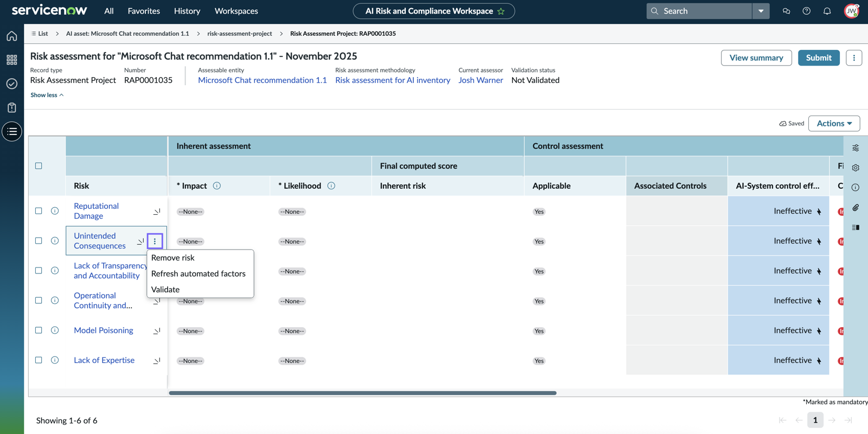Open info icon for Reputational Damage row
868x434 pixels.
click(55, 211)
